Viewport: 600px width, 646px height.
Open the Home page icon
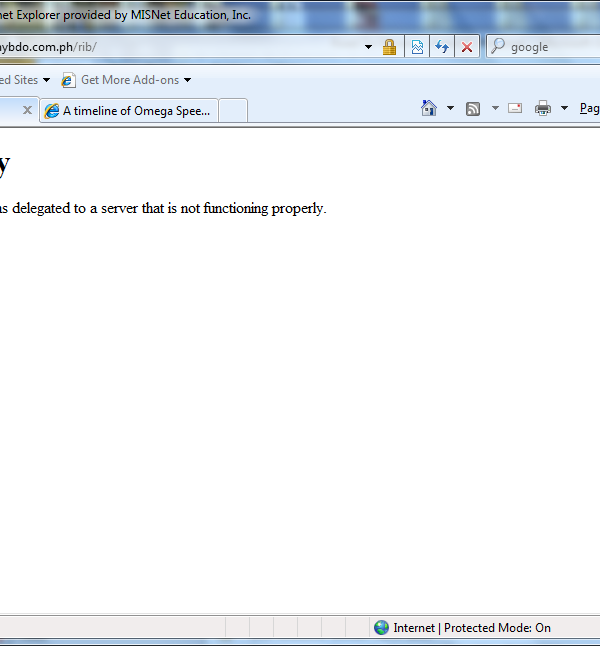429,108
